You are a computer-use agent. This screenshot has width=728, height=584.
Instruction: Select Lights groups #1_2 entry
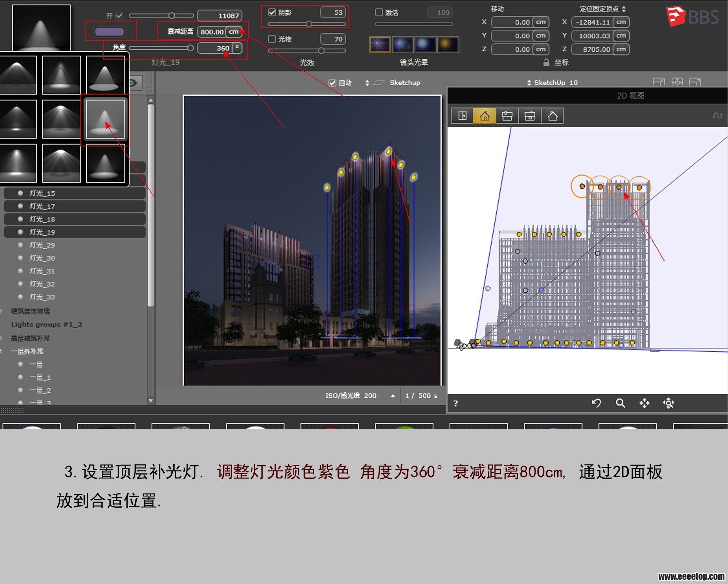click(x=46, y=324)
